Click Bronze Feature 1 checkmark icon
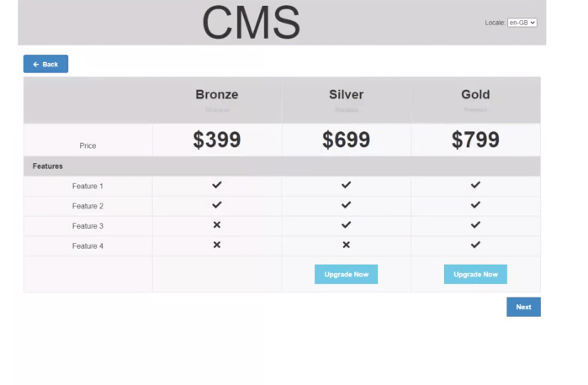The height and width of the screenshot is (385, 588). coord(217,185)
